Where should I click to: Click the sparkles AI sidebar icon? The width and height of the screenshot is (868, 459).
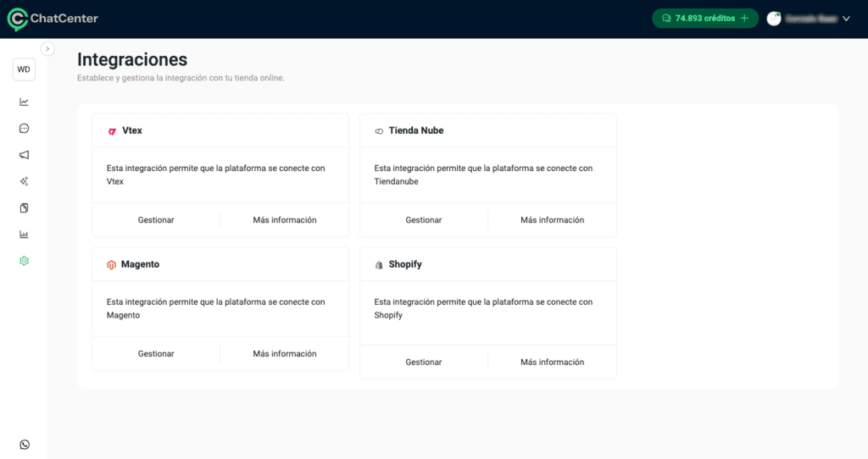[24, 181]
